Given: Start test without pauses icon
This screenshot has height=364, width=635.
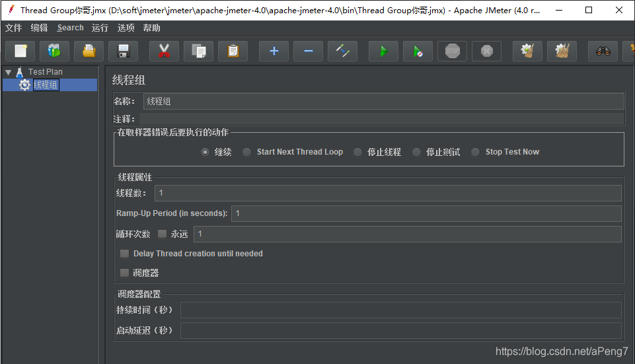Looking at the screenshot, I should (x=418, y=51).
